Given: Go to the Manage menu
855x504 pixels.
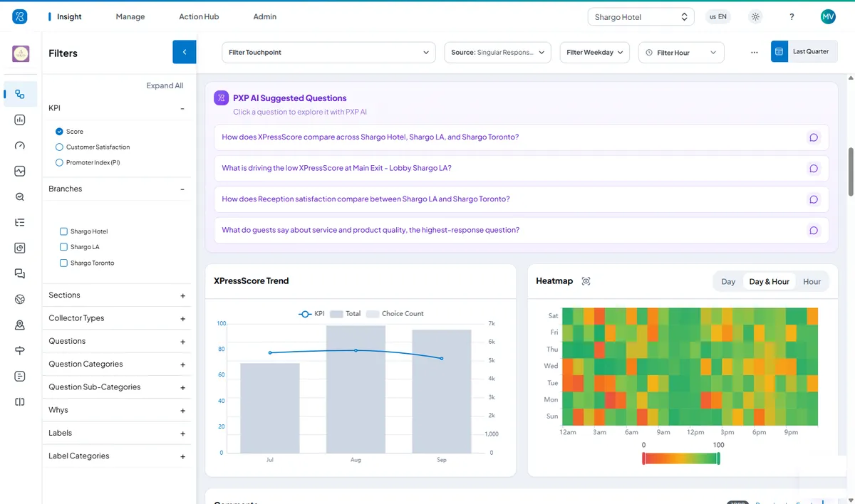Looking at the screenshot, I should [130, 17].
